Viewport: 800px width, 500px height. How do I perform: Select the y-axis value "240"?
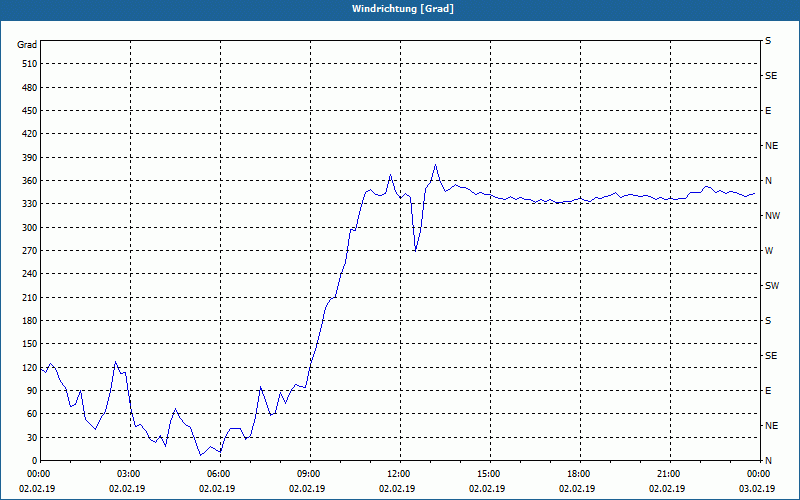coord(30,273)
